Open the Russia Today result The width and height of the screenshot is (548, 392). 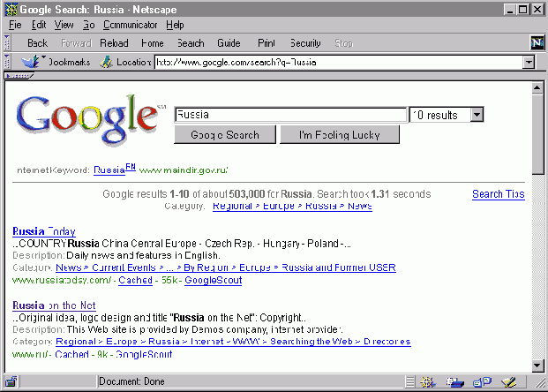(44, 231)
